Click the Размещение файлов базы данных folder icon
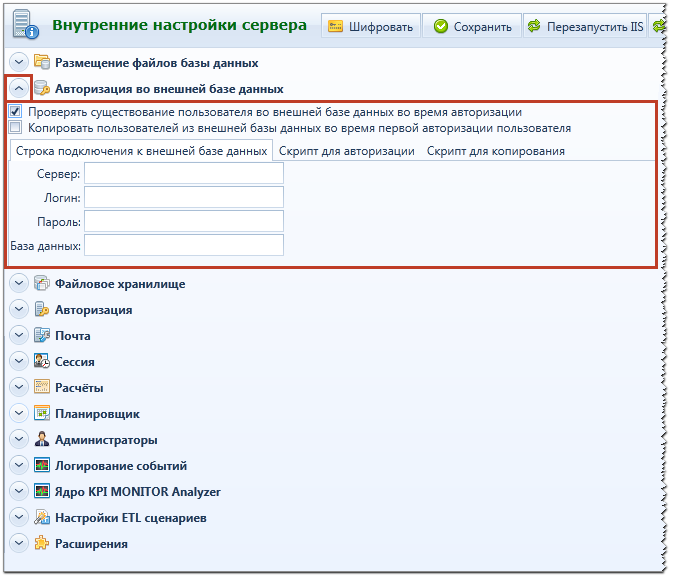Viewport: 676px width, 576px height. point(42,62)
